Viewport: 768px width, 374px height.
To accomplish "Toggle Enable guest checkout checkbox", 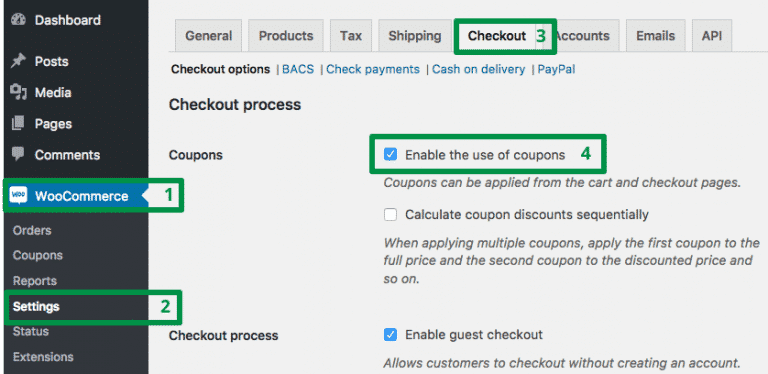I will [390, 335].
